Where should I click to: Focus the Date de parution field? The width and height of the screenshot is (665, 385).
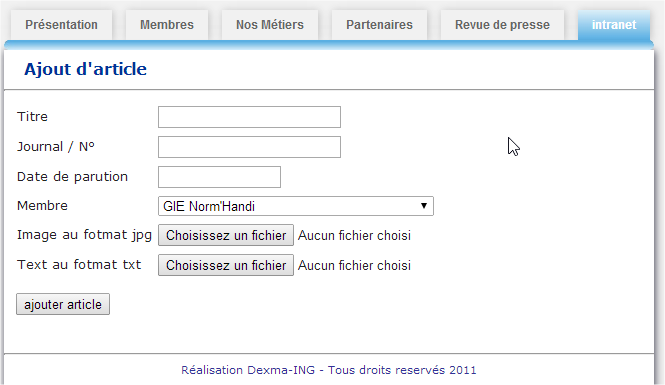point(219,177)
